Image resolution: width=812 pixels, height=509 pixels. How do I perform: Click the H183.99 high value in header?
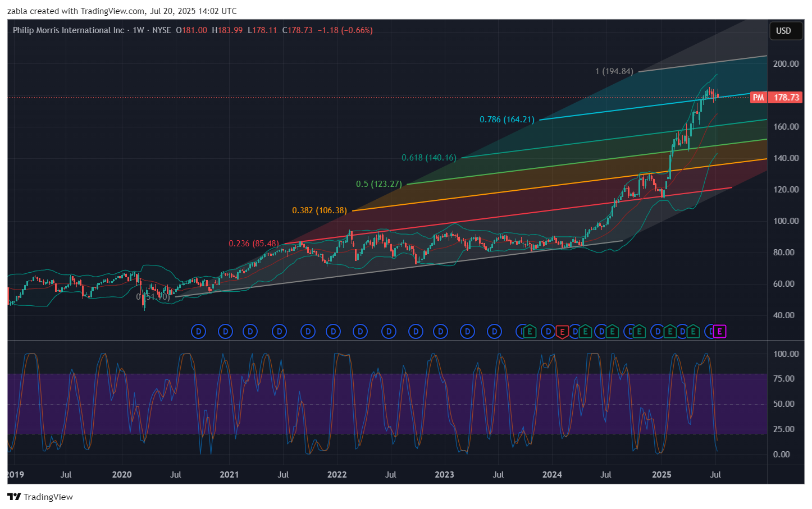pos(227,30)
